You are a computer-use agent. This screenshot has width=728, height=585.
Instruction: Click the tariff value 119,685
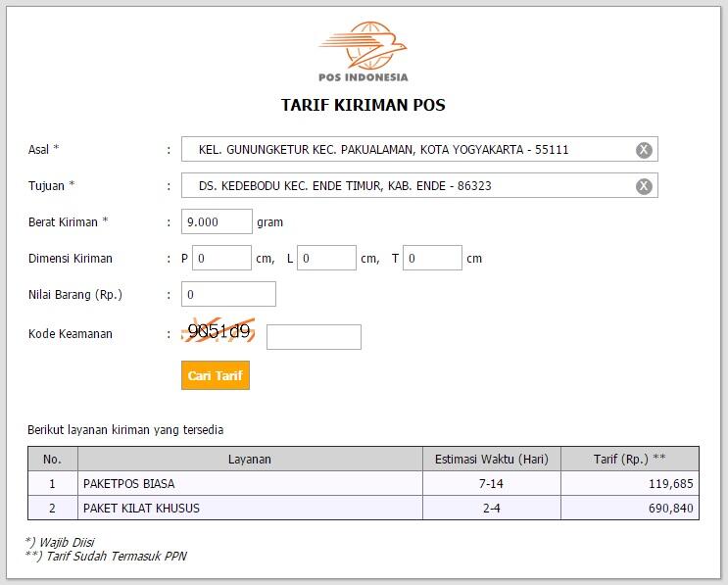pyautogui.click(x=670, y=484)
